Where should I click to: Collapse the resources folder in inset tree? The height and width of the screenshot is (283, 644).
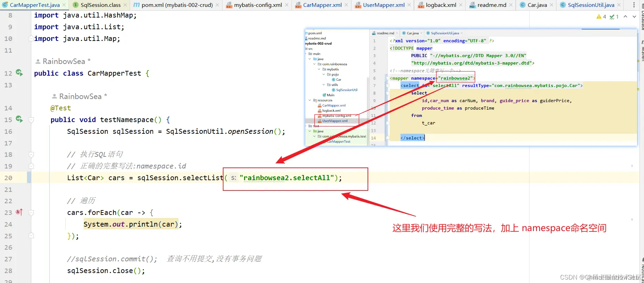click(x=310, y=100)
